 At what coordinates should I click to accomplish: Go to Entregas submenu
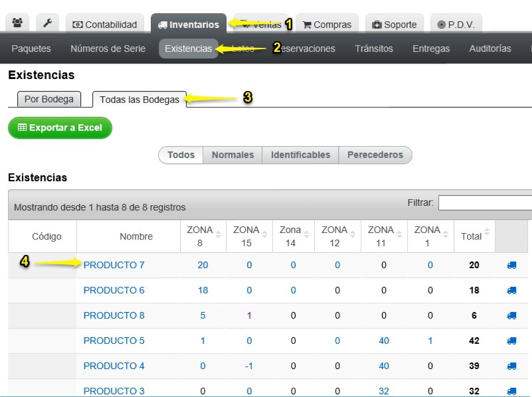point(431,48)
